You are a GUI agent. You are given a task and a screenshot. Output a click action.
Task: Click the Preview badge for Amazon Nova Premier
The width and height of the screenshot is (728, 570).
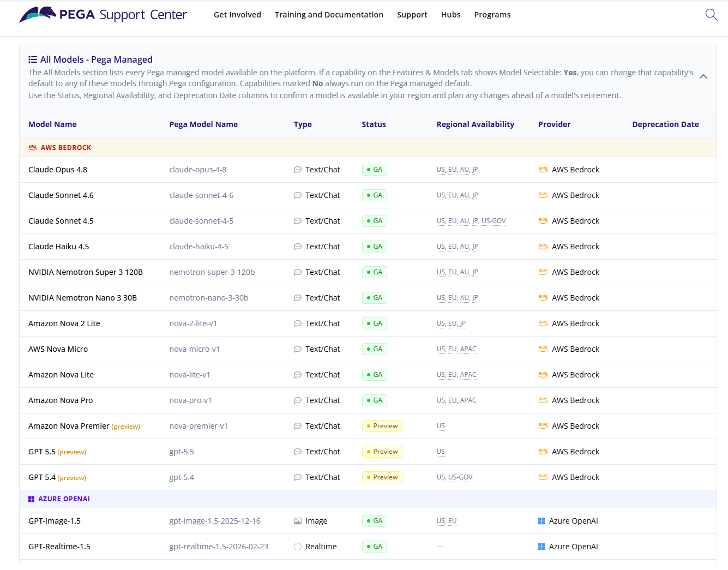[x=382, y=426]
